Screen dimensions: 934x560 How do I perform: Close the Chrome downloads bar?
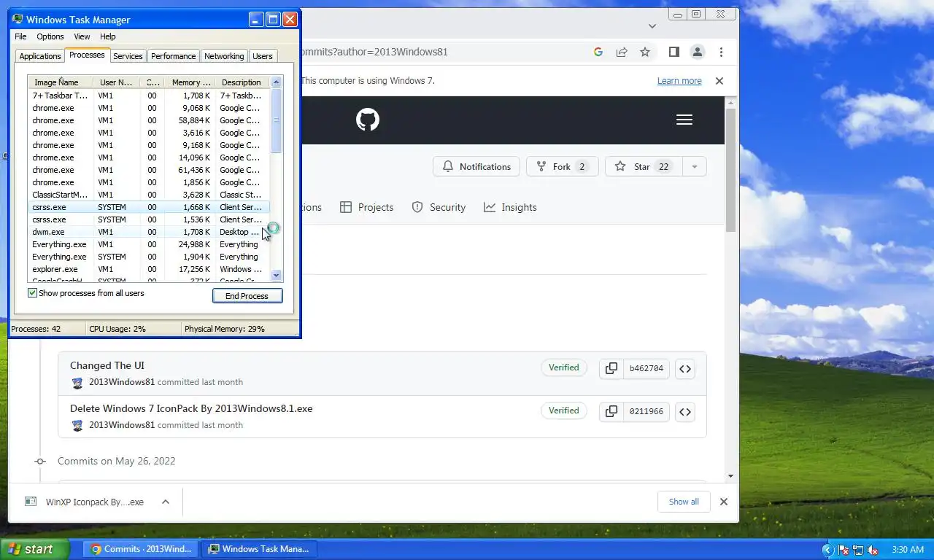(x=724, y=502)
